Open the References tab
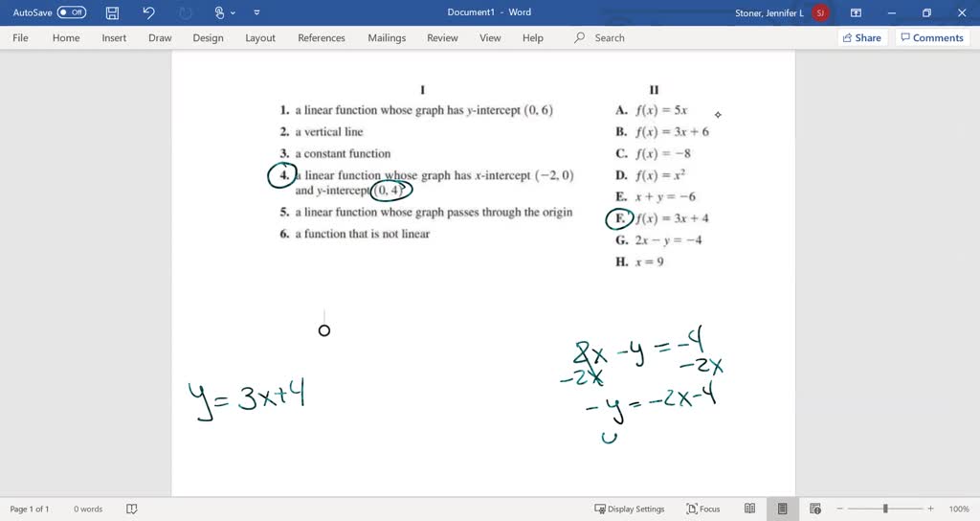 coord(322,37)
